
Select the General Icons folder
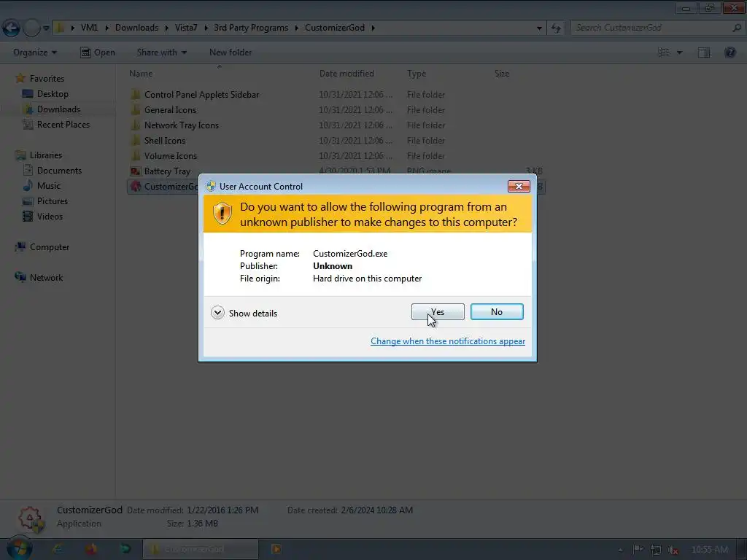[164, 110]
